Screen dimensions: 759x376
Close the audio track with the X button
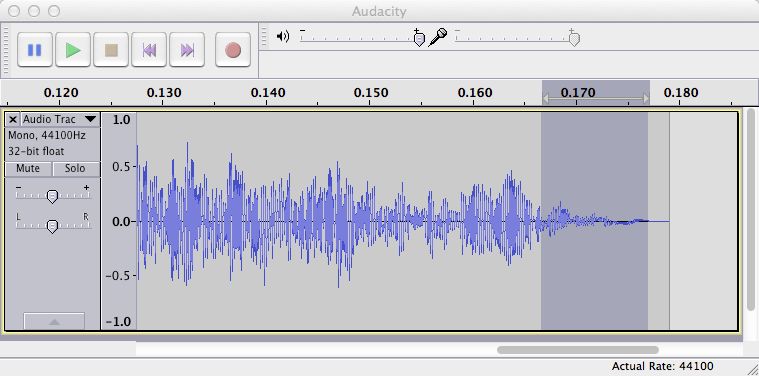tap(13, 119)
